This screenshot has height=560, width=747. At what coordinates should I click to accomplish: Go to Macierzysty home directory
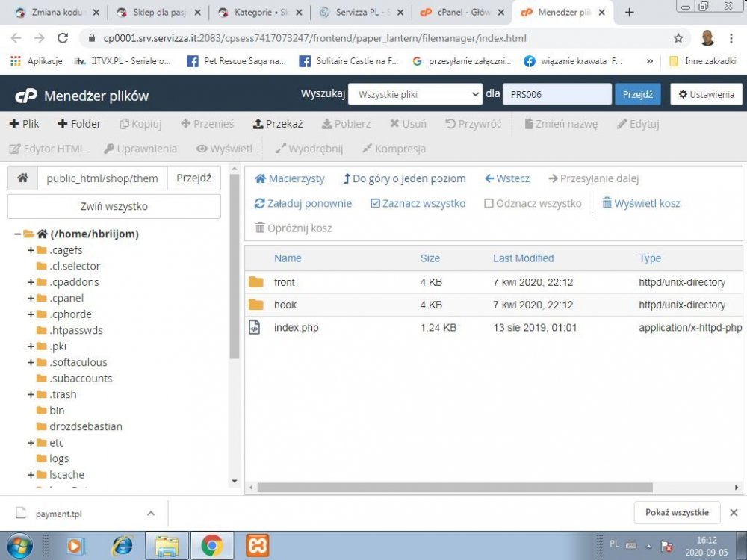point(290,178)
